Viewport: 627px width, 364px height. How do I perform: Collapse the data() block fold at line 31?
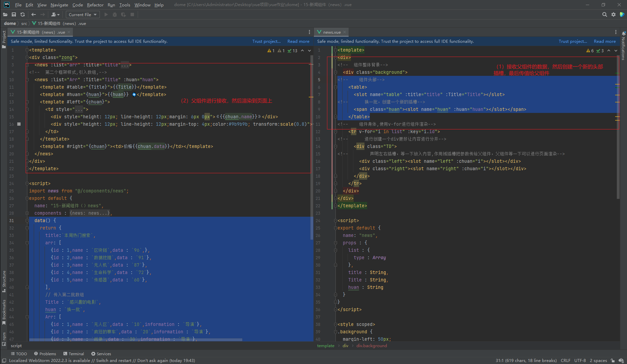[x=27, y=220]
